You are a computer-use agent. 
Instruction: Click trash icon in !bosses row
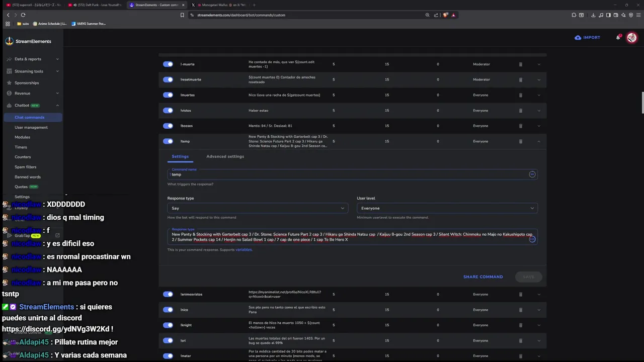[x=521, y=126]
